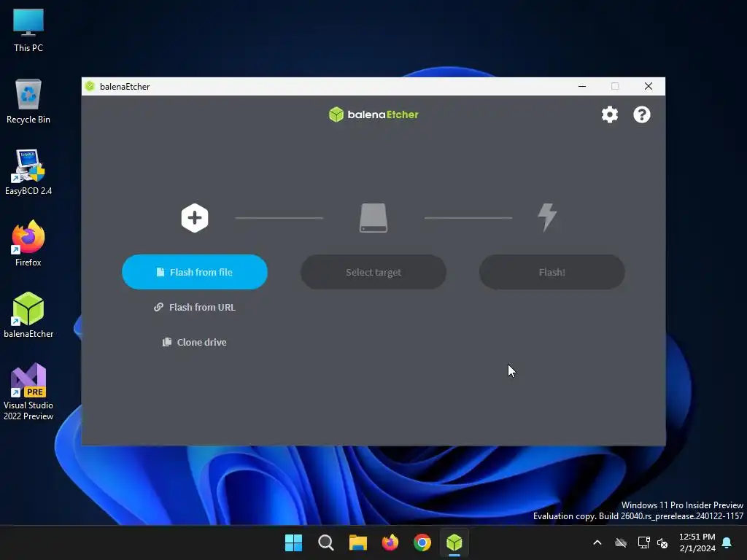Image resolution: width=747 pixels, height=560 pixels.
Task: Launch Firefox from the taskbar
Action: [x=390, y=542]
